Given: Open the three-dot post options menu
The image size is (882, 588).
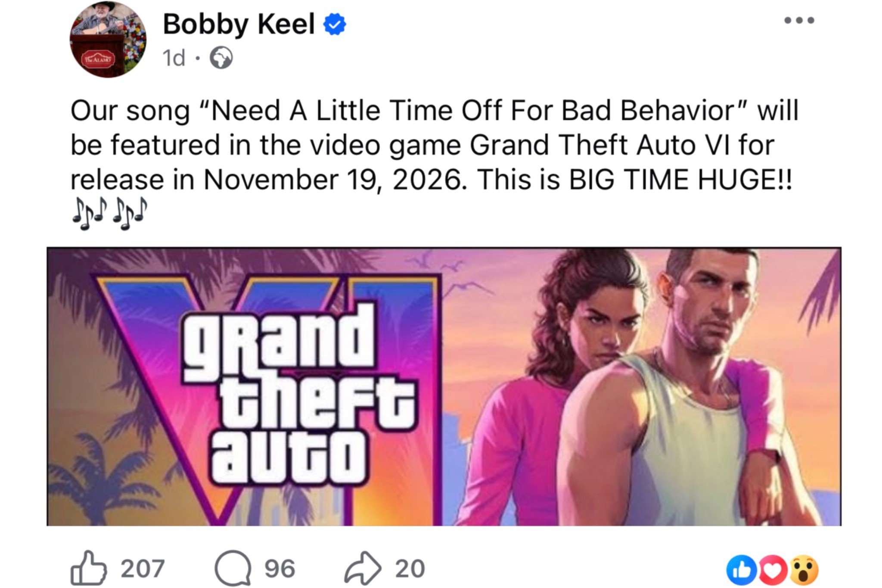Looking at the screenshot, I should [x=799, y=20].
